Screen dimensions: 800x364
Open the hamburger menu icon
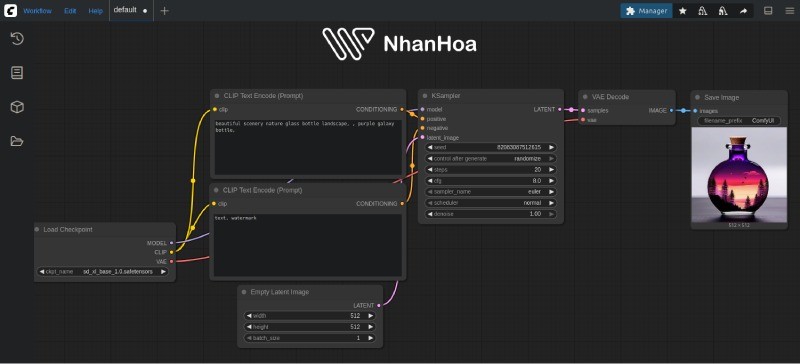pyautogui.click(x=789, y=11)
